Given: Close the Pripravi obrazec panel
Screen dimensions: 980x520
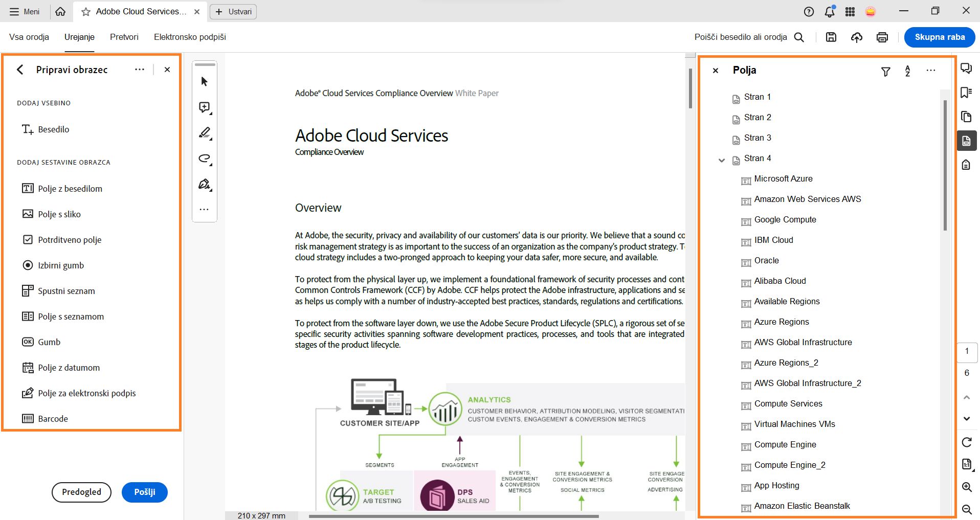Looking at the screenshot, I should 167,70.
